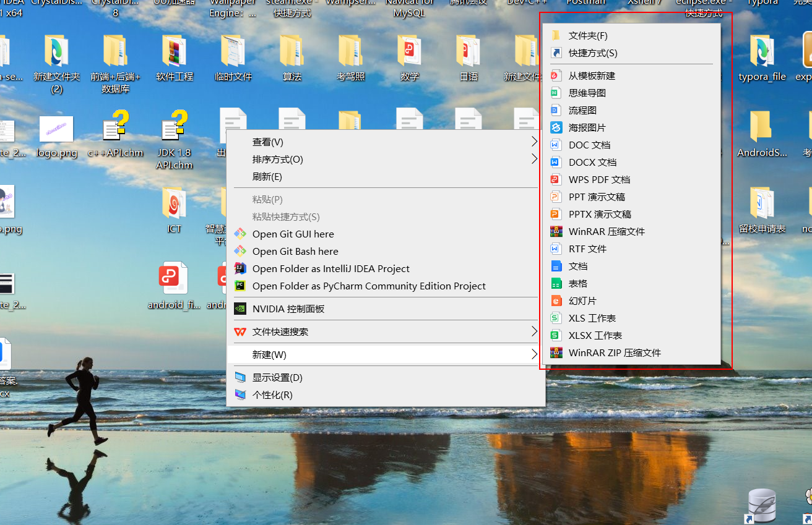Select the 算法 folder icon

click(292, 51)
